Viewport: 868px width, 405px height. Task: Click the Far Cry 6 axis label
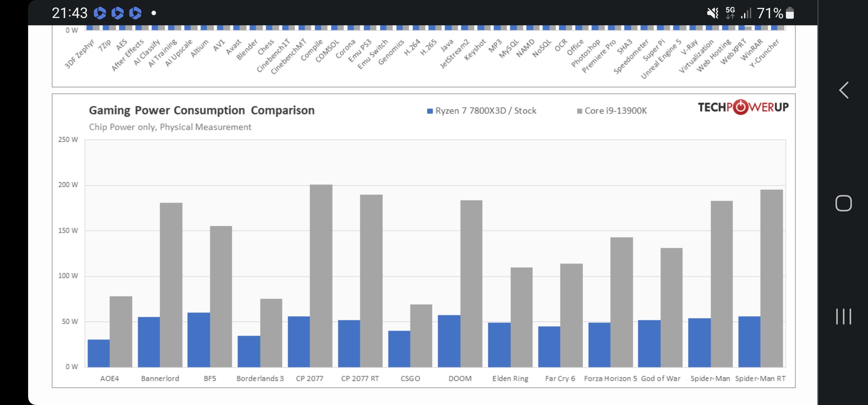(560, 378)
